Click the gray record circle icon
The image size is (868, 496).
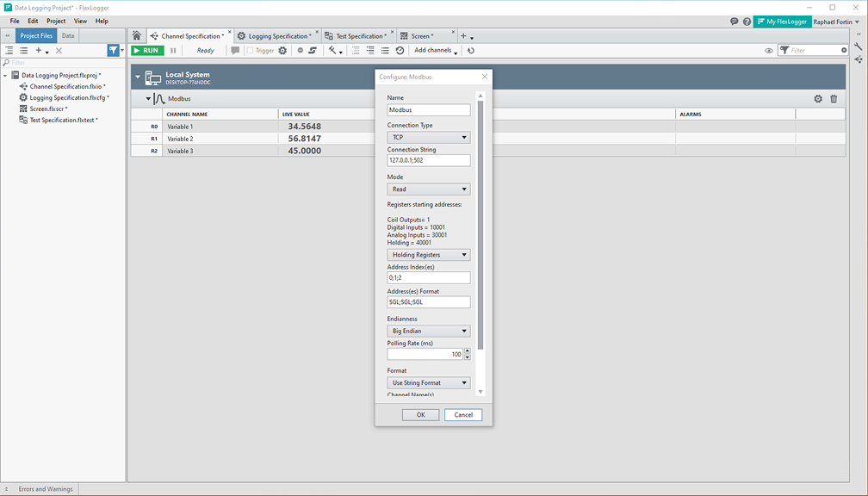pos(300,50)
